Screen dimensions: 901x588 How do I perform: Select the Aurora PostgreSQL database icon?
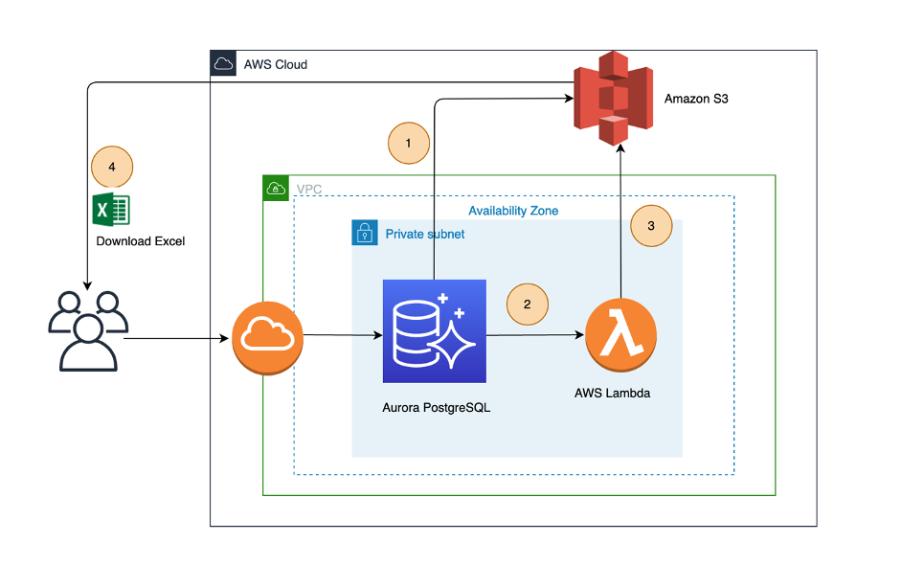435,331
